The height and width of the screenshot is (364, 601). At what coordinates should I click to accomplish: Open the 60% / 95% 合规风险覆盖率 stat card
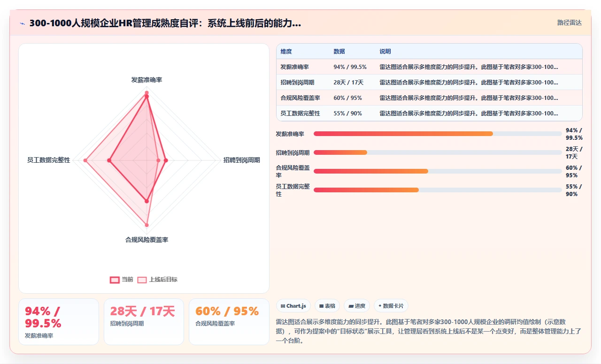pos(229,322)
